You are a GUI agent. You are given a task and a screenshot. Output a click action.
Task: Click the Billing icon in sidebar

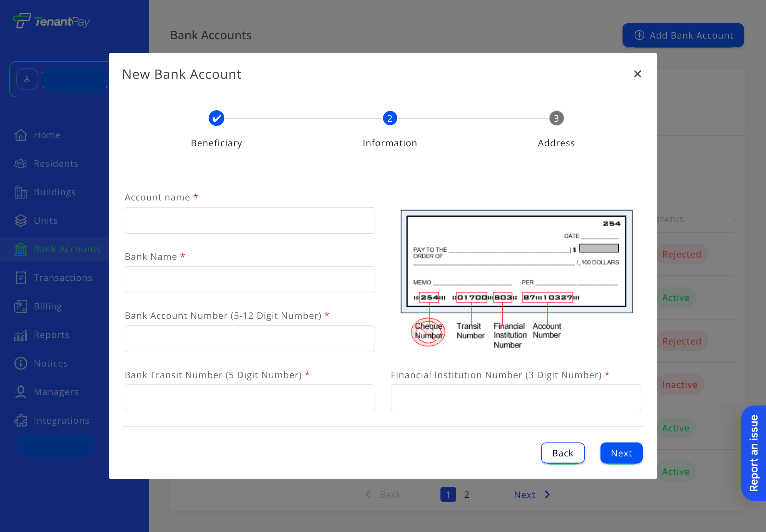(x=21, y=306)
